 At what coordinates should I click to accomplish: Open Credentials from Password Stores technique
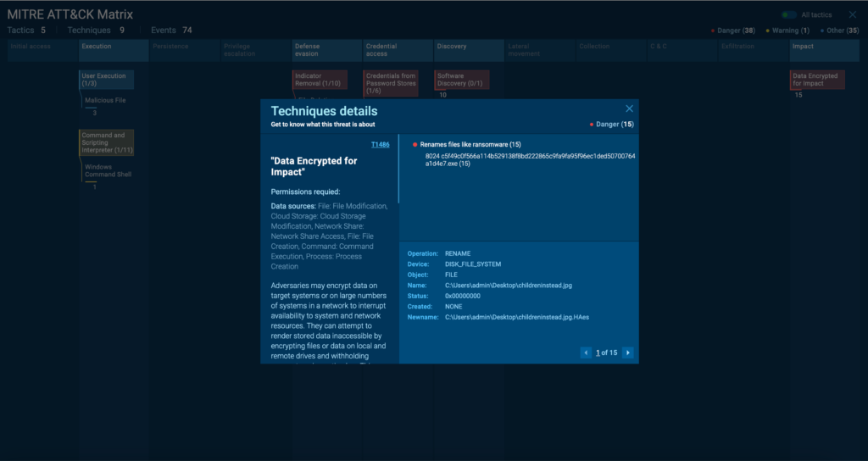391,83
